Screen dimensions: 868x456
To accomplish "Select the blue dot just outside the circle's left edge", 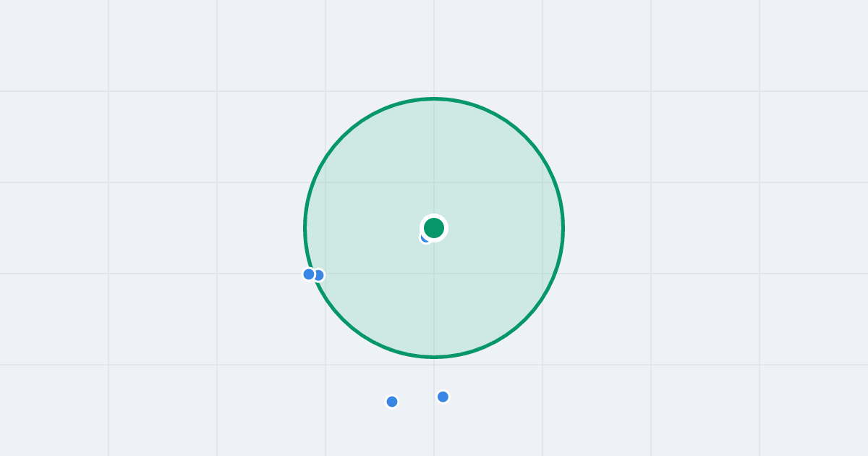I will coord(309,274).
